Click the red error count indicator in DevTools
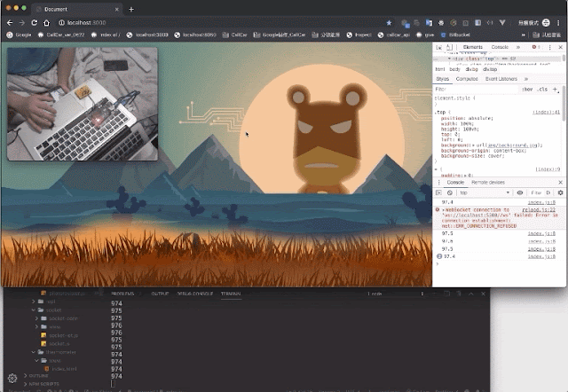568x392 pixels. (536, 47)
